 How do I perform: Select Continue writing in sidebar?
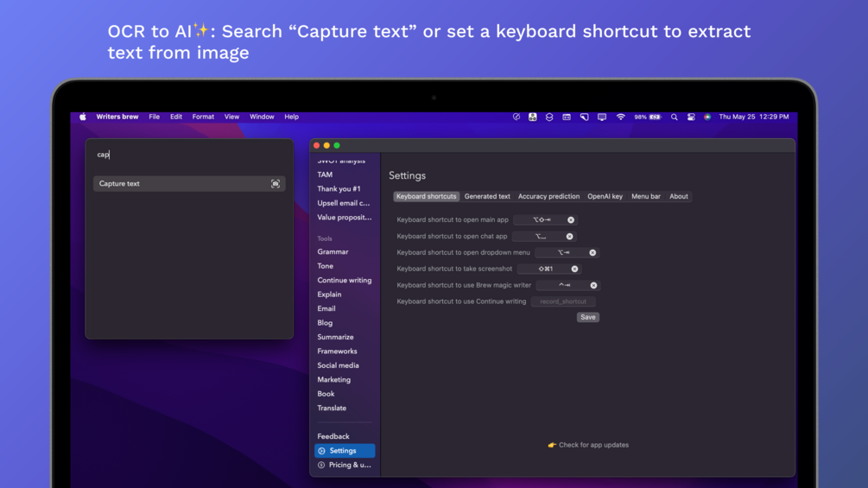(x=345, y=281)
